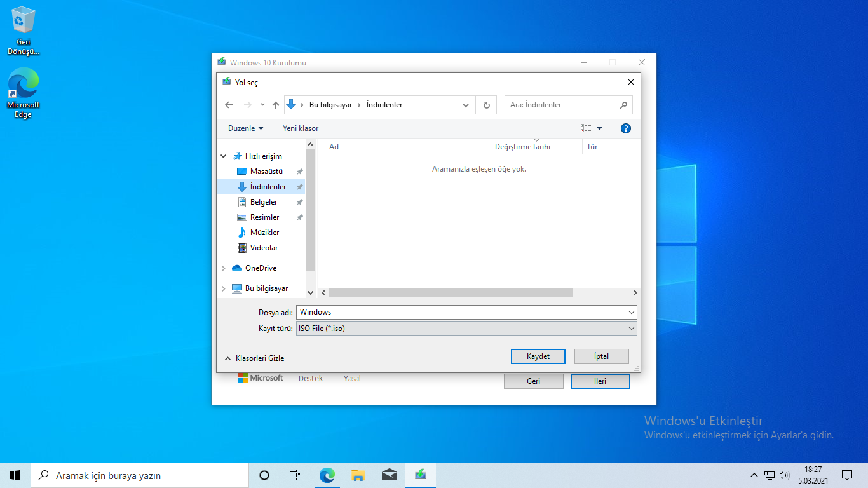
Task: Open the help question mark icon
Action: coord(626,128)
